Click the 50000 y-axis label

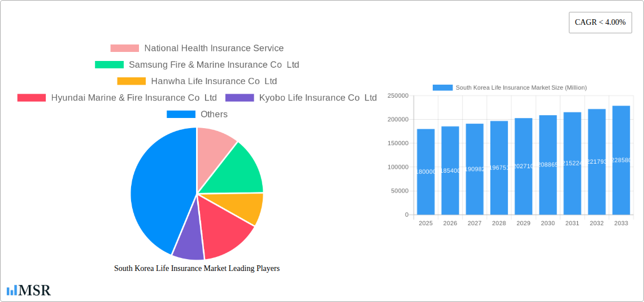[x=399, y=191]
